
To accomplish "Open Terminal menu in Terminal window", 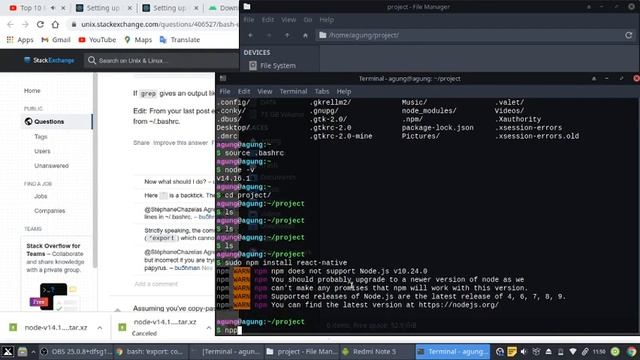I will tap(293, 91).
